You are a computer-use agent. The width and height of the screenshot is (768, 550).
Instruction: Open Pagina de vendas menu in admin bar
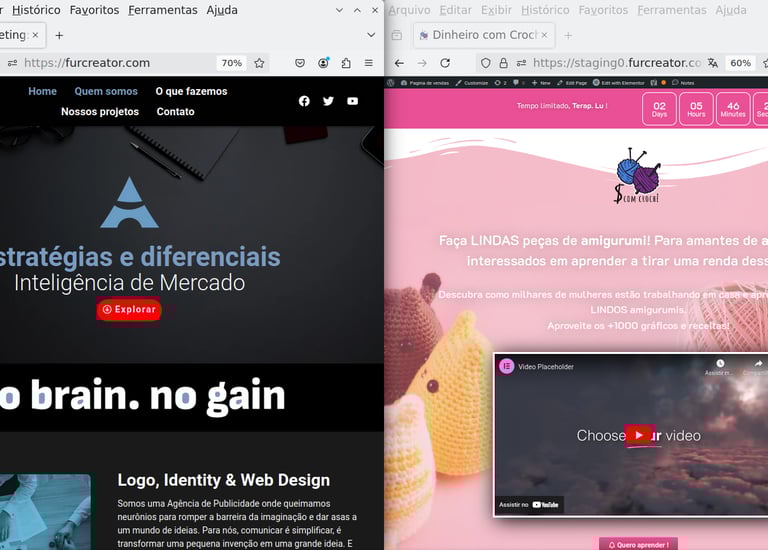pyautogui.click(x=425, y=83)
